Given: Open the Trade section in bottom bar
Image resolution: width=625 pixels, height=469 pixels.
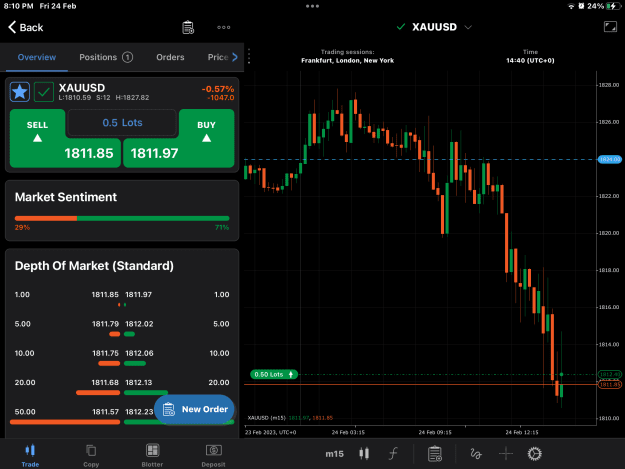Looking at the screenshot, I should pyautogui.click(x=30, y=455).
